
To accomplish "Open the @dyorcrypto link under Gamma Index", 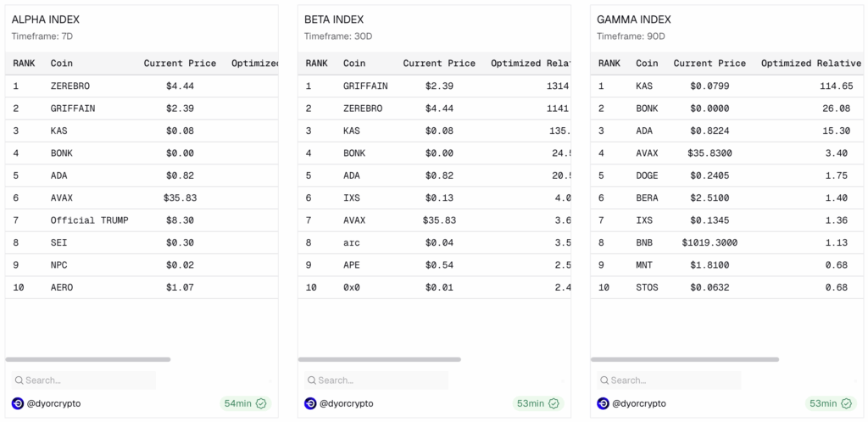I will point(638,403).
